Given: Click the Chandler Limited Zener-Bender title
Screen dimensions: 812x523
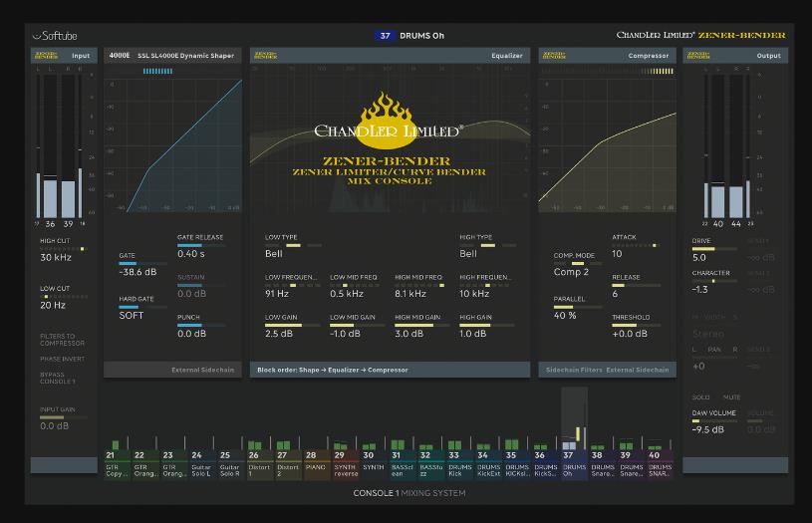Looking at the screenshot, I should point(700,35).
